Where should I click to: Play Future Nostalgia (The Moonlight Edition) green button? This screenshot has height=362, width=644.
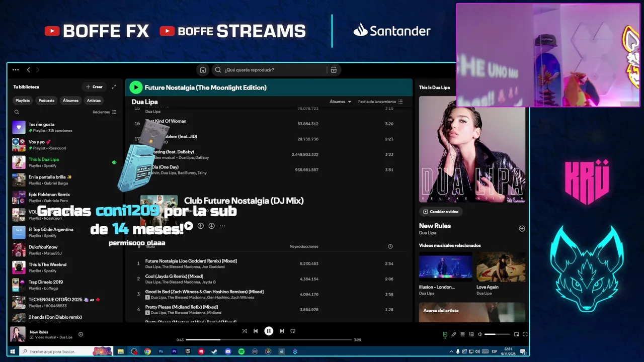(x=136, y=87)
